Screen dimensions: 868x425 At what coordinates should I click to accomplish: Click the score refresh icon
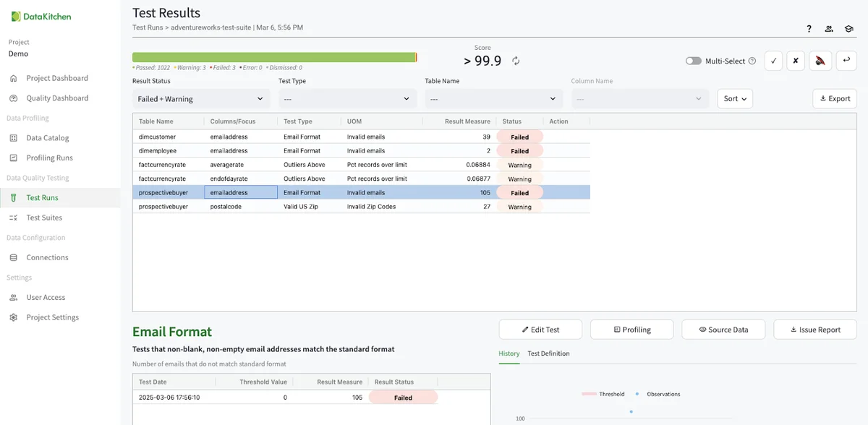pos(516,61)
